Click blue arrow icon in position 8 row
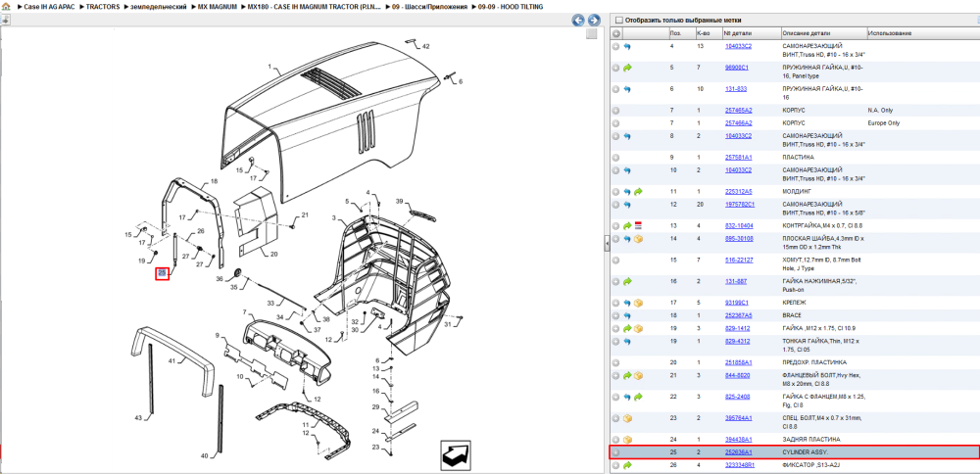Image resolution: width=980 pixels, height=474 pixels. click(627, 135)
